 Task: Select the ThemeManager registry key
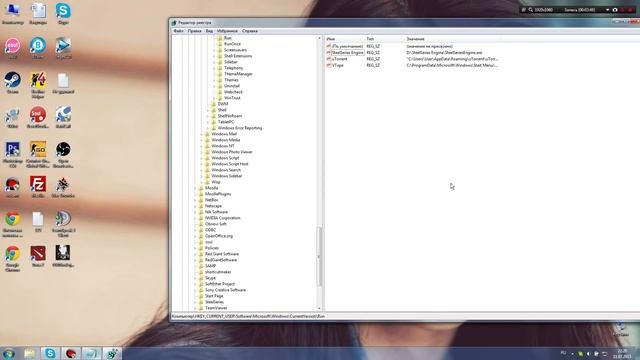click(x=238, y=74)
